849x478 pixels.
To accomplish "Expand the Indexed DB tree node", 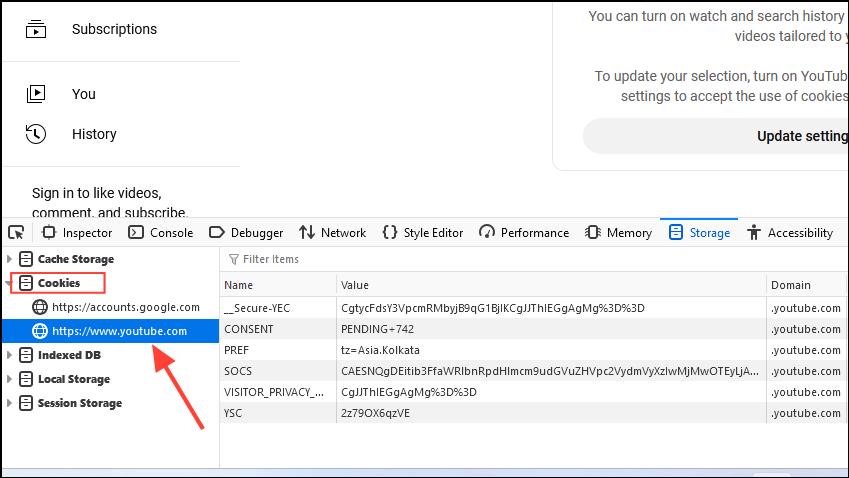I will click(x=9, y=355).
